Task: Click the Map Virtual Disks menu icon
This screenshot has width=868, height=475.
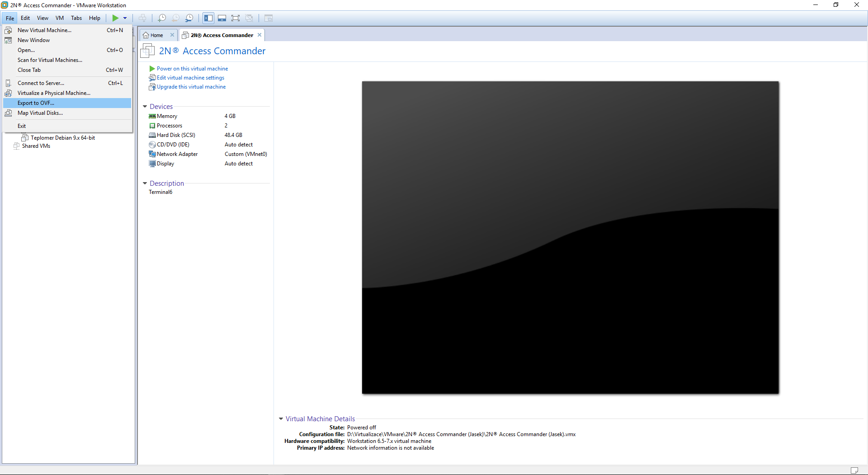Action: pos(8,113)
